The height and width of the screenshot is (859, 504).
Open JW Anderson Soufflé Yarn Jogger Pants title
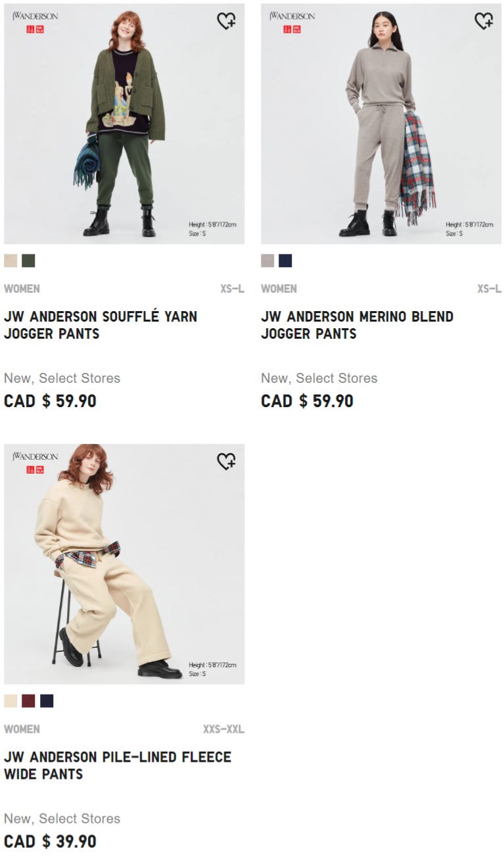tap(101, 325)
